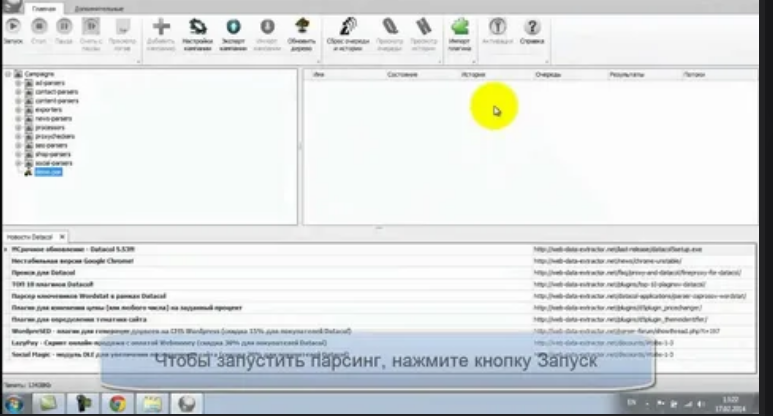Select the processors folder label
This screenshot has height=416, width=773.
coord(50,127)
